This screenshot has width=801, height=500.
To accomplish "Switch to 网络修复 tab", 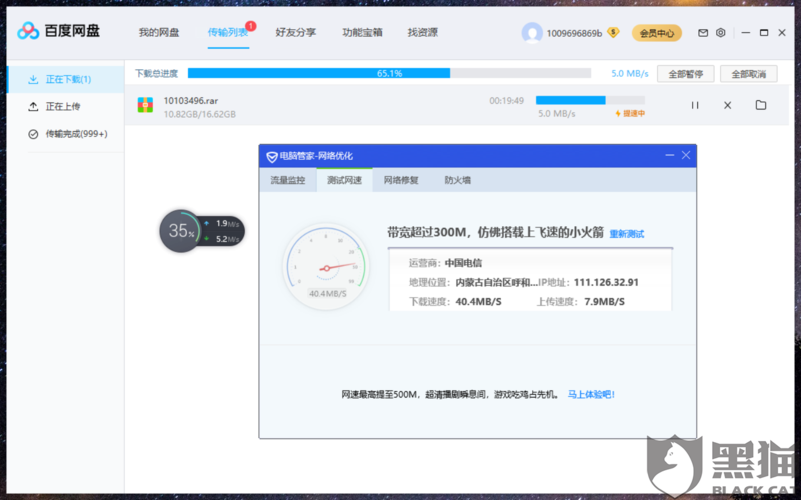I will tap(401, 180).
